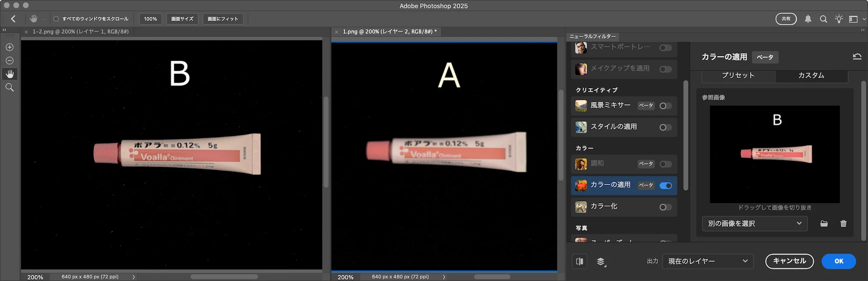Click the layers preview icon at panel bottom
Screen dimensions: 868x281
pyautogui.click(x=601, y=261)
